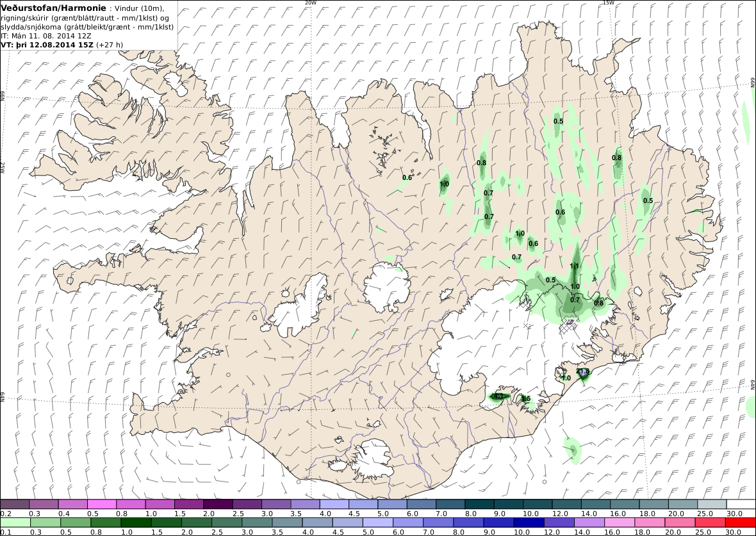The height and width of the screenshot is (536, 756).
Task: Click the bright red rain swatch at 30.0
Action: [x=740, y=523]
